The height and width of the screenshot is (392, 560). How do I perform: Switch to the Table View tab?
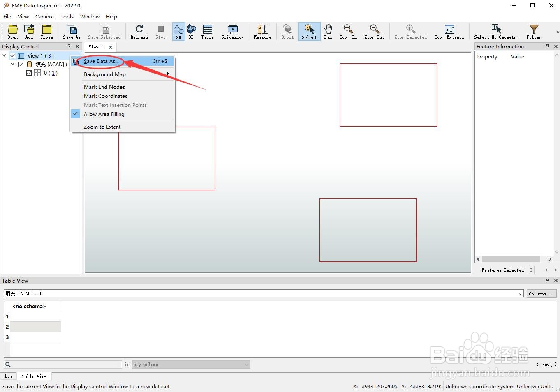[34, 376]
